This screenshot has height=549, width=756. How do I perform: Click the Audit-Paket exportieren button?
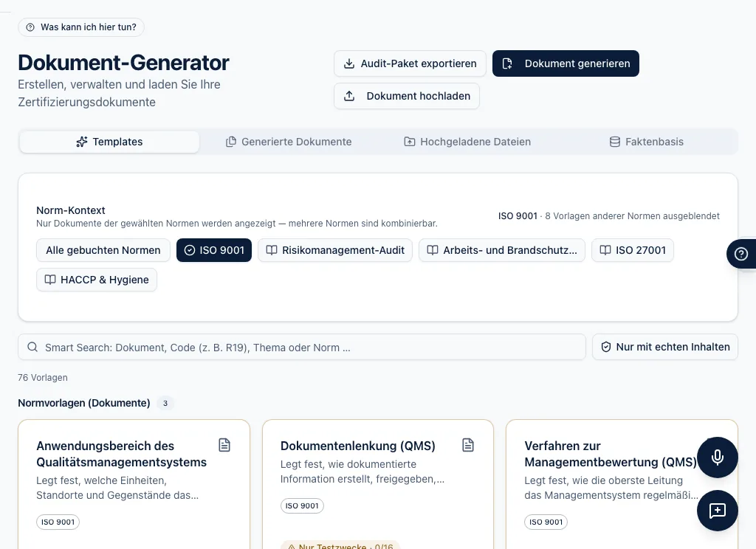(x=410, y=63)
